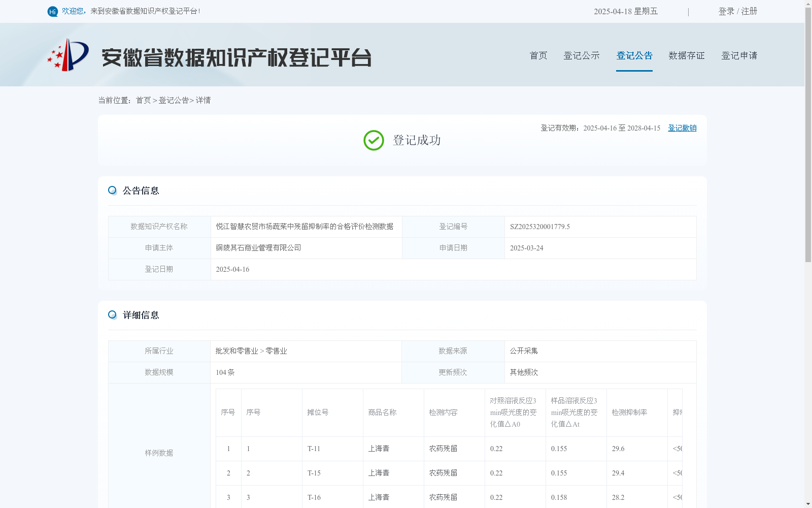Click the 详细信息 section bullet icon
This screenshot has height=508, width=812.
[113, 315]
